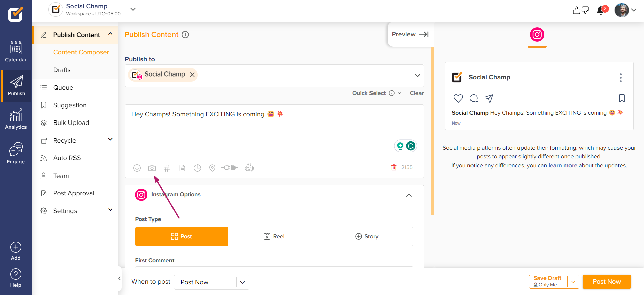Click the bookmark icon in preview
The height and width of the screenshot is (295, 644).
click(622, 98)
